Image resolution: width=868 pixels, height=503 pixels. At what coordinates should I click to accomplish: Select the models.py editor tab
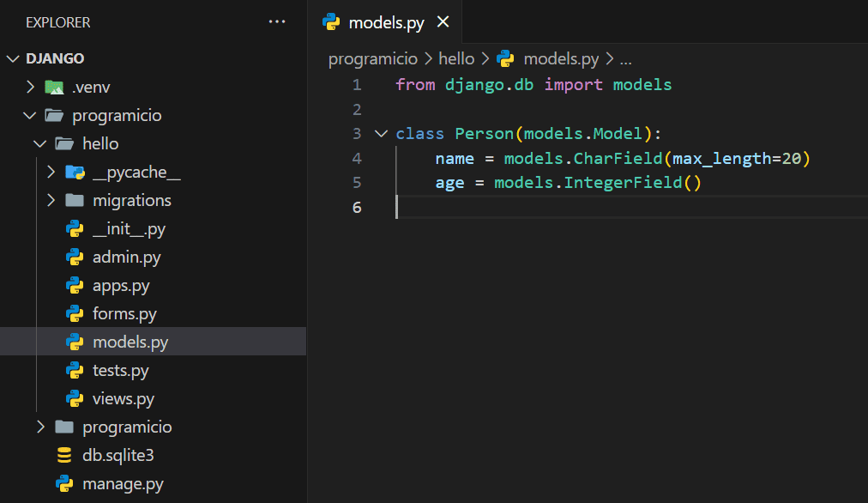coord(386,22)
